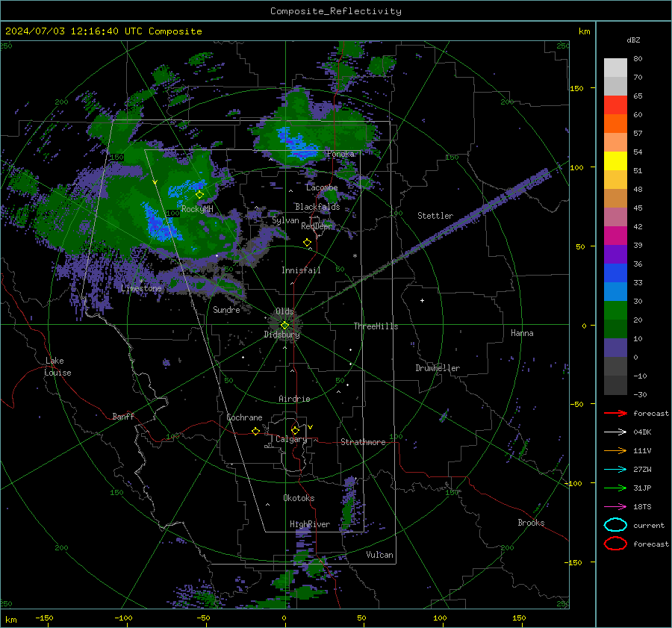672x628 pixels.
Task: Click the Sylvan label on the map
Action: click(285, 220)
